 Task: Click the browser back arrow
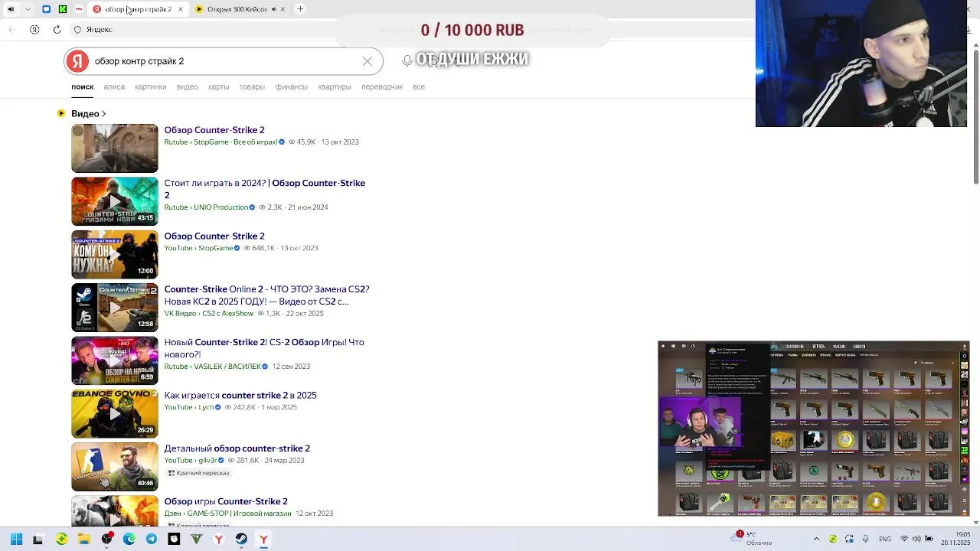pos(12,30)
